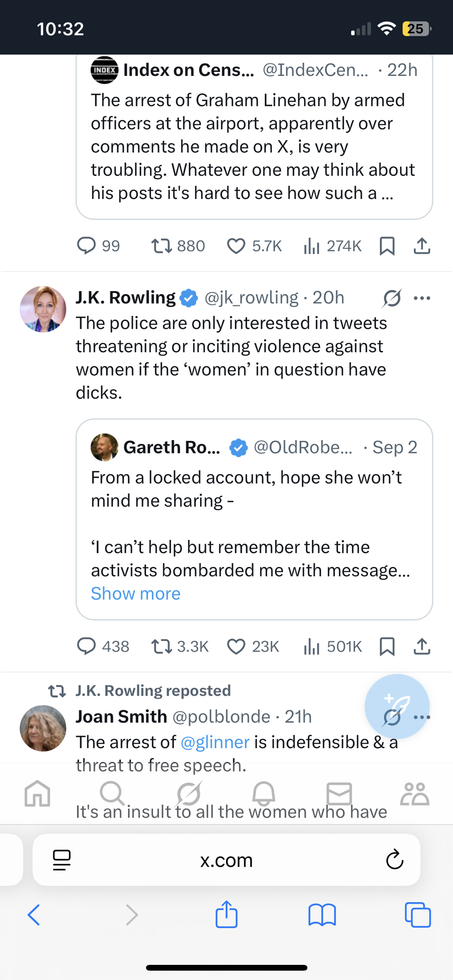Open Joan Smith's profile picture

tap(43, 728)
